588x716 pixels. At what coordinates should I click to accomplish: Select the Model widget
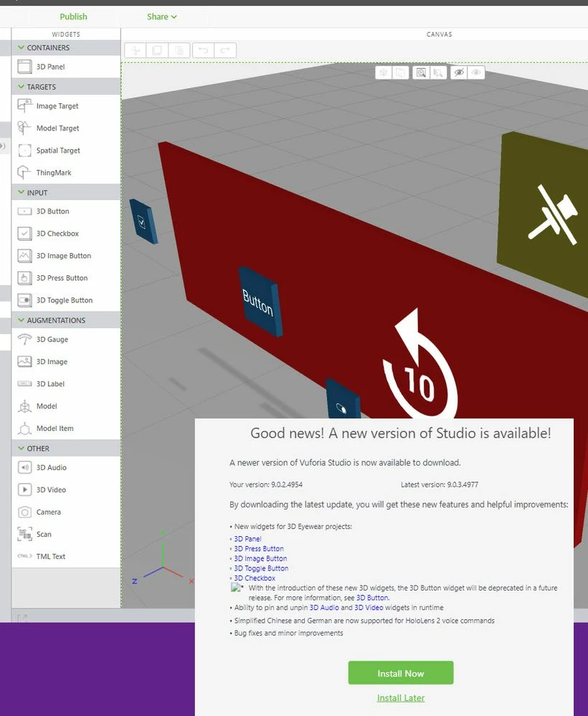(66, 406)
